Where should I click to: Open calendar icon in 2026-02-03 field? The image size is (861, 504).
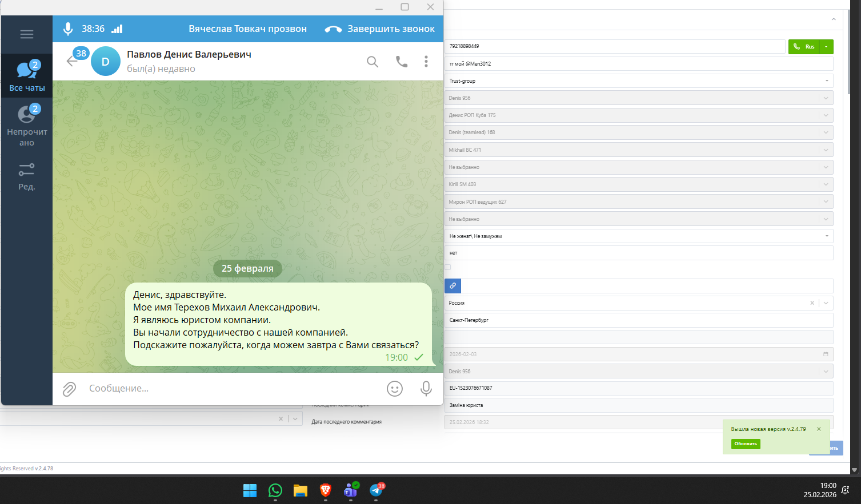(x=826, y=354)
